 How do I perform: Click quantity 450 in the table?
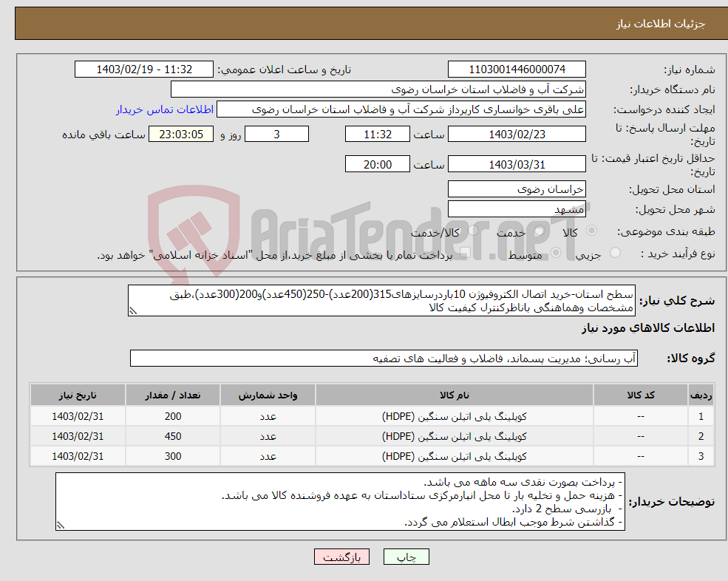click(x=173, y=437)
